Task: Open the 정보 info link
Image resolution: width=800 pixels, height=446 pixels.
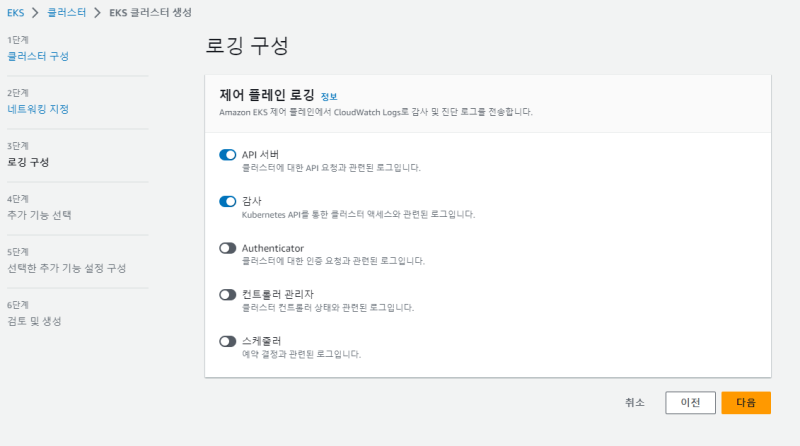Action: point(329,96)
